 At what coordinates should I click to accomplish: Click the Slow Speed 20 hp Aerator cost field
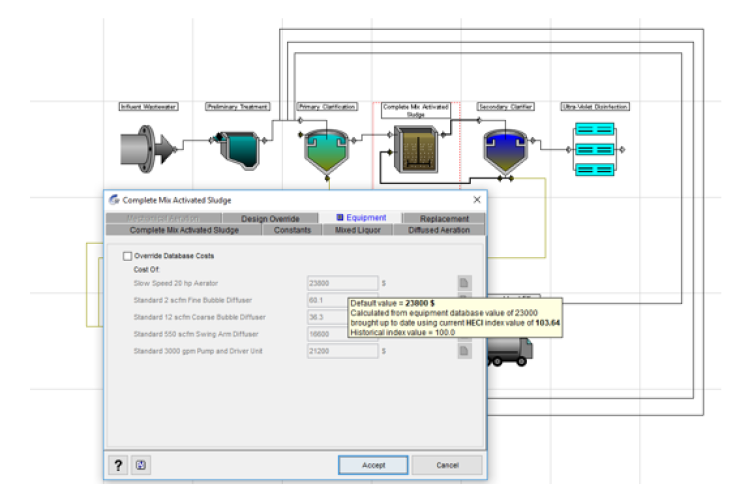pyautogui.click(x=342, y=283)
